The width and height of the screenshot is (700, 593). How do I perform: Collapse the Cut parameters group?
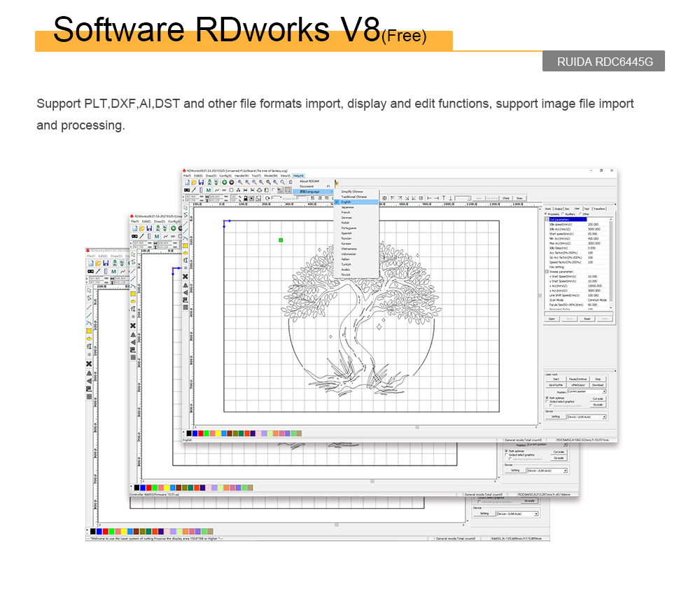tap(547, 220)
